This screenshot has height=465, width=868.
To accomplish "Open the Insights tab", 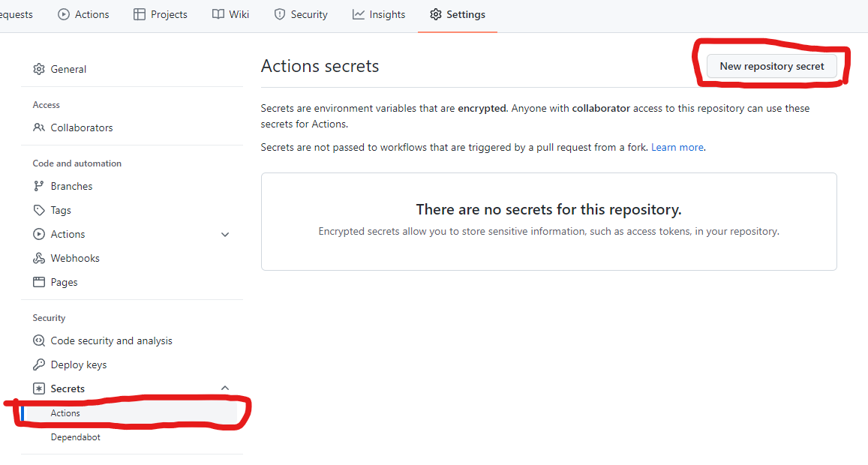I will (x=379, y=14).
